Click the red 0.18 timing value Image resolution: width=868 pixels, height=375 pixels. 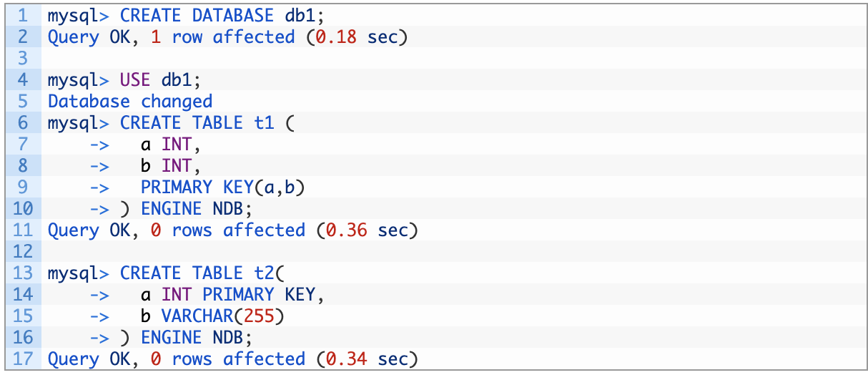[336, 37]
